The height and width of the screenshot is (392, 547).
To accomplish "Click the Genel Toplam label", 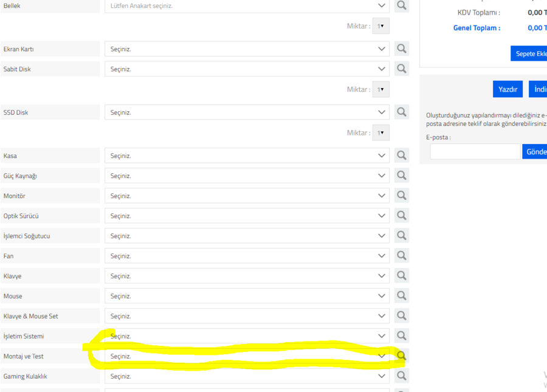I will tap(476, 28).
